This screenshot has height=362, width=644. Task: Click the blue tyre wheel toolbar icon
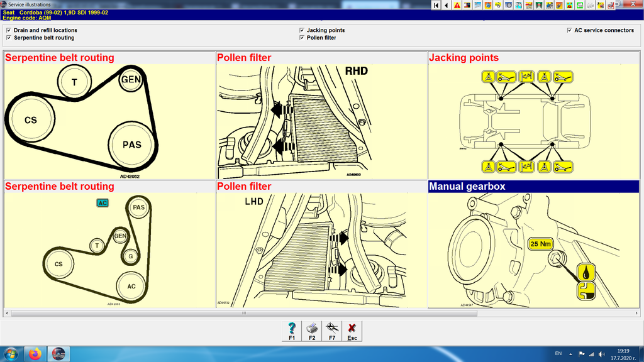[508, 5]
